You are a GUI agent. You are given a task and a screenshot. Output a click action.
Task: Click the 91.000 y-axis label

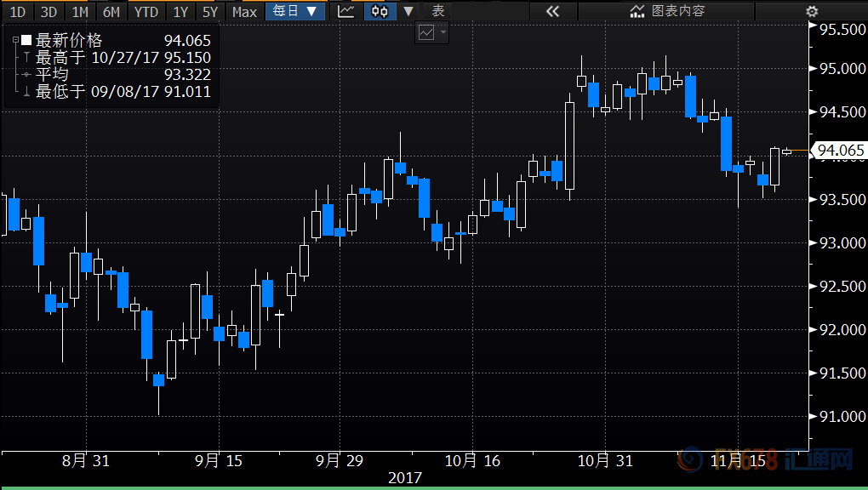pyautogui.click(x=842, y=416)
